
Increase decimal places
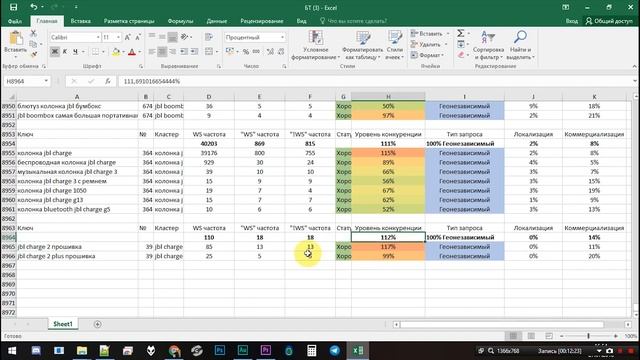point(270,51)
